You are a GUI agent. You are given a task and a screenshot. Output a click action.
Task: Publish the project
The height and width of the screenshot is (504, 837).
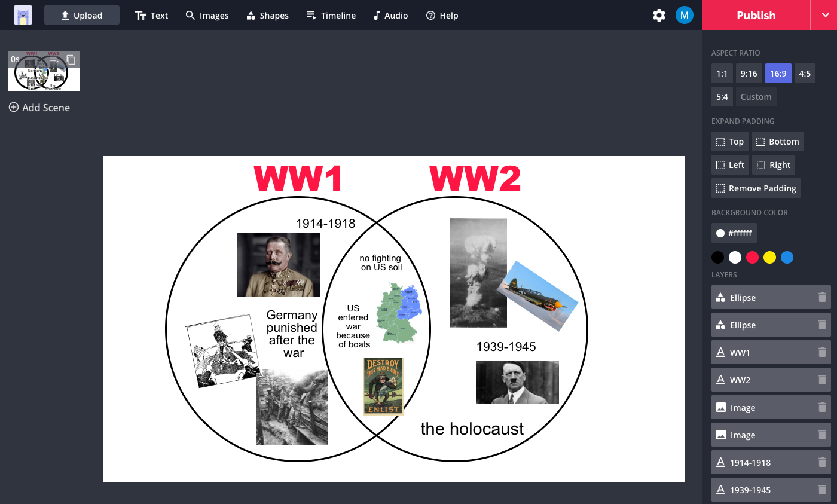click(x=756, y=15)
